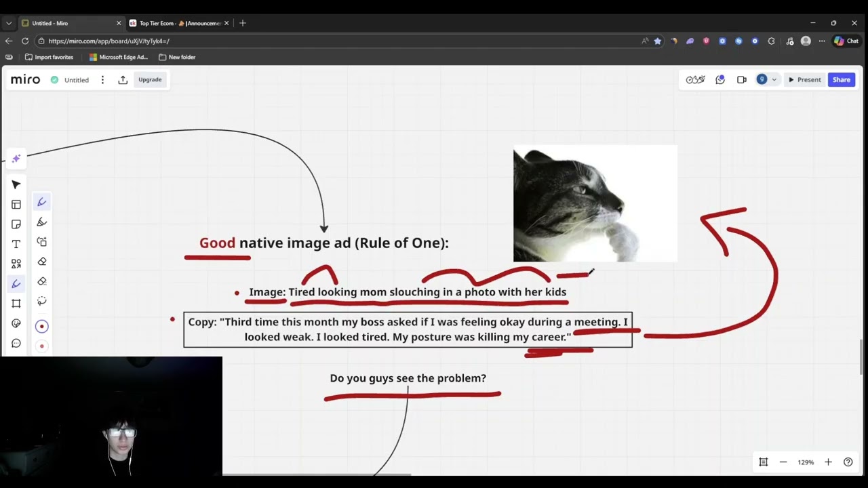Choose the Select arrow tool
868x488 pixels.
tap(16, 184)
